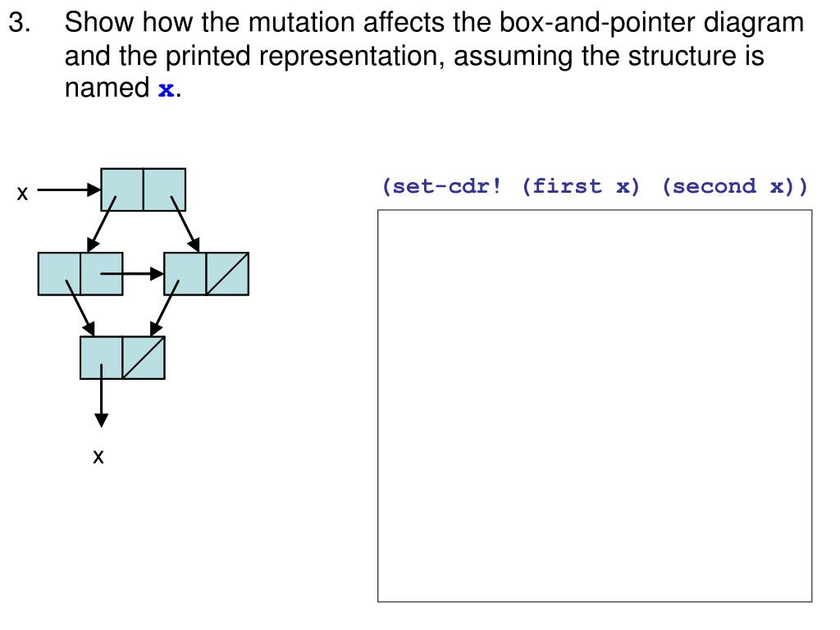Image resolution: width=840 pixels, height=630 pixels.
Task: Click the x label below the downward arrow
Action: (x=98, y=457)
